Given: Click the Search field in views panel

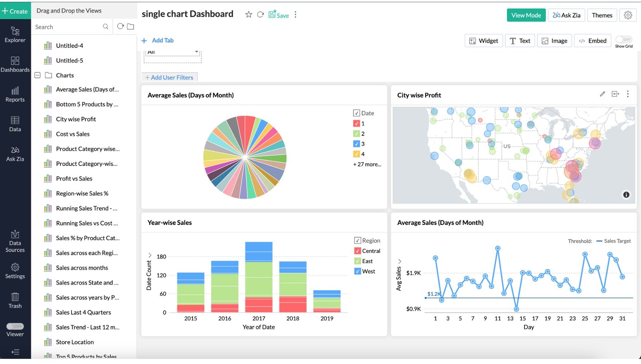Looking at the screenshot, I should [x=68, y=27].
